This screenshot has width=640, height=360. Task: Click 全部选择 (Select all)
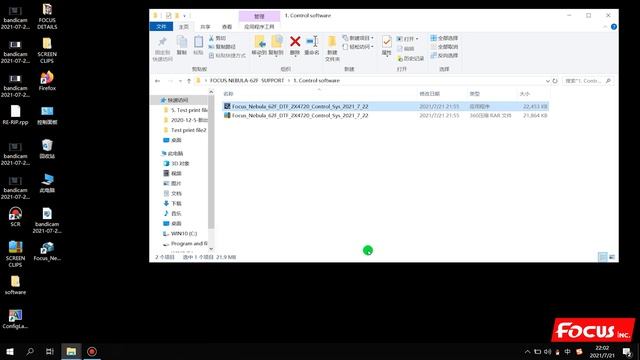[444, 38]
